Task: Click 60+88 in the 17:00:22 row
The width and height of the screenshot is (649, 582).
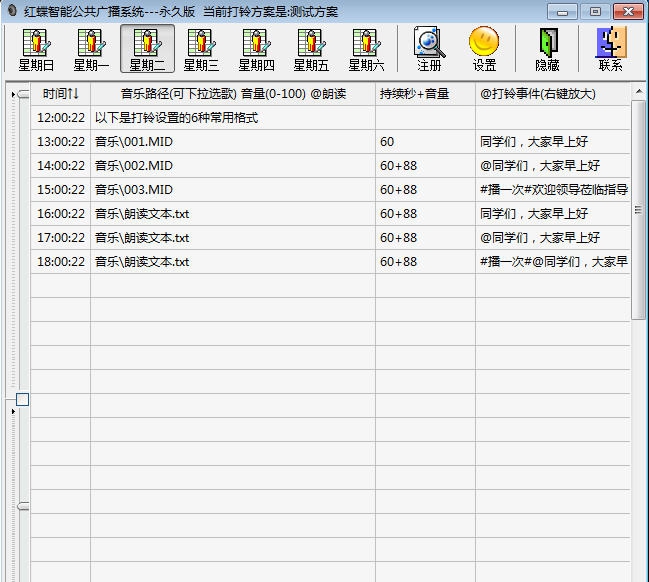Action: [x=425, y=238]
